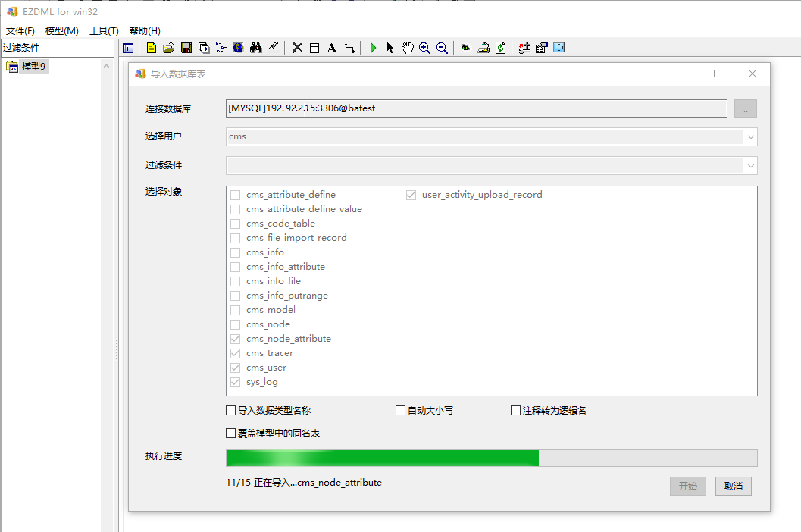Click the import database toolbar icon
This screenshot has width=801, height=532.
point(483,48)
